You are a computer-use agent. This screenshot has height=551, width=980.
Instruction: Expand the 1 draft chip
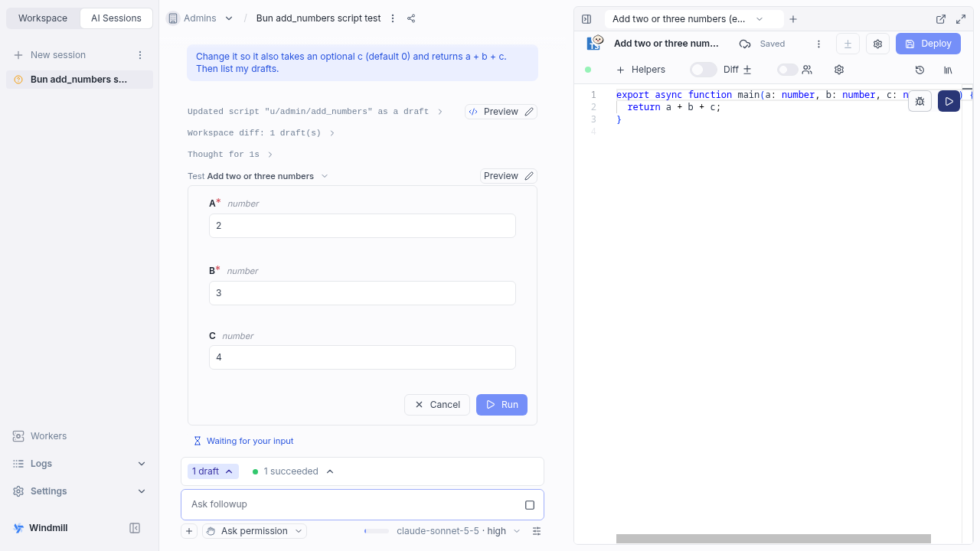(x=213, y=471)
